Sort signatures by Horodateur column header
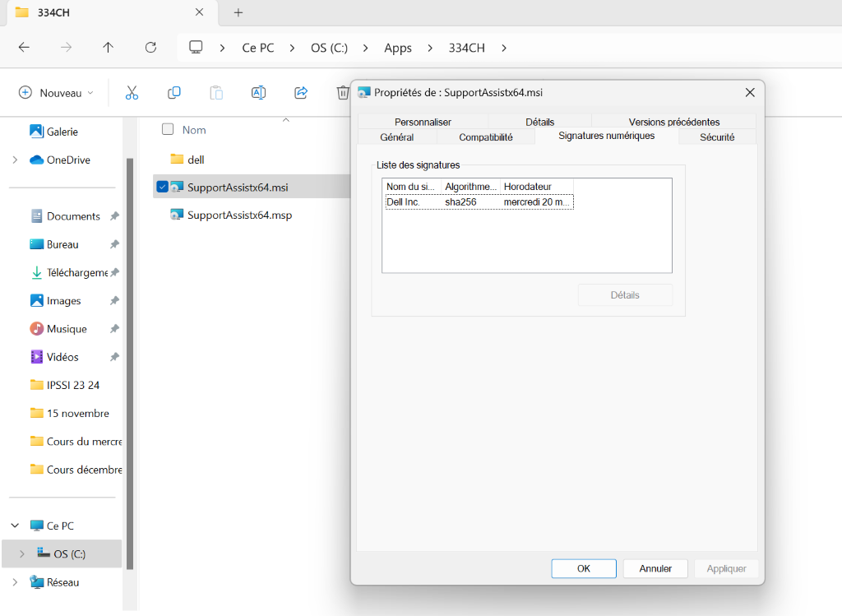 536,187
